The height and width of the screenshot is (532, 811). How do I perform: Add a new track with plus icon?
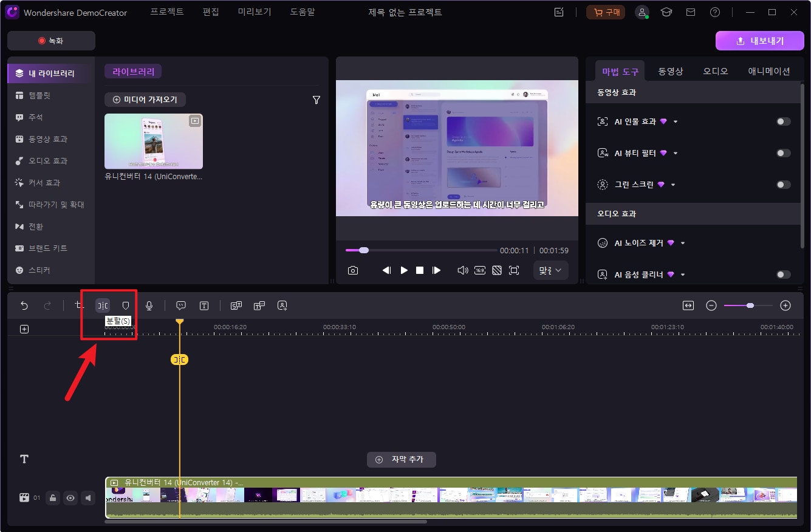(x=24, y=329)
